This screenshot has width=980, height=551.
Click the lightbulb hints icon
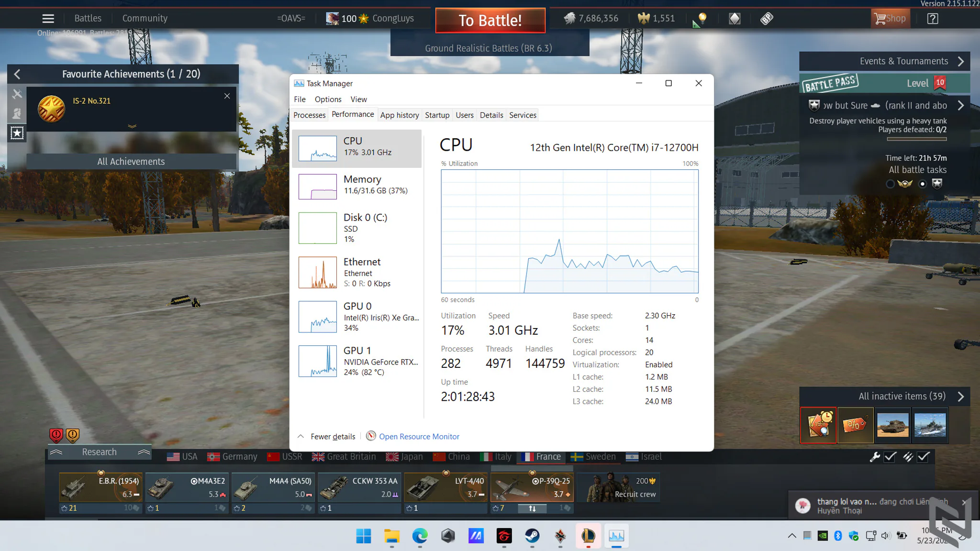tap(702, 19)
